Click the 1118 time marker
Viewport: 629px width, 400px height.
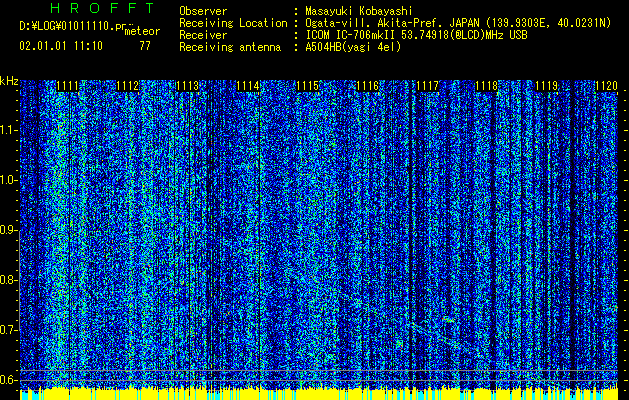pyautogui.click(x=487, y=86)
